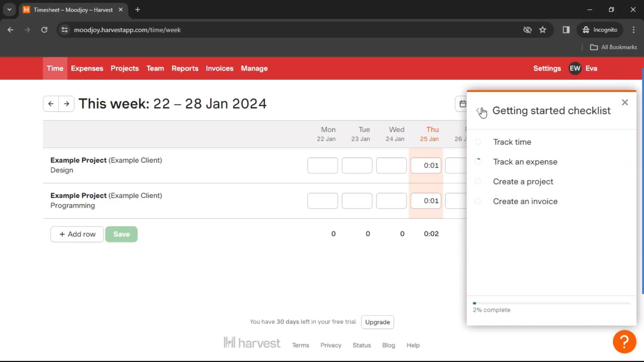
Task: Click the tracking protection eye icon
Action: coord(527,30)
